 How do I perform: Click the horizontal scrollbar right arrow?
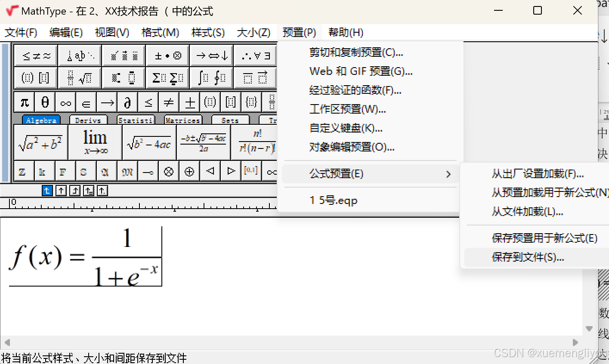point(576,342)
